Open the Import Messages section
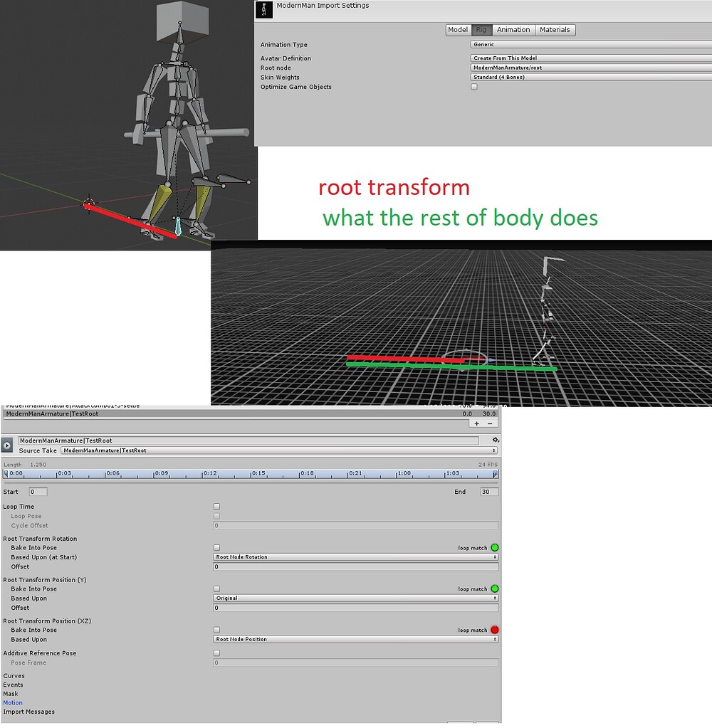Image resolution: width=712 pixels, height=728 pixels. pos(28,712)
